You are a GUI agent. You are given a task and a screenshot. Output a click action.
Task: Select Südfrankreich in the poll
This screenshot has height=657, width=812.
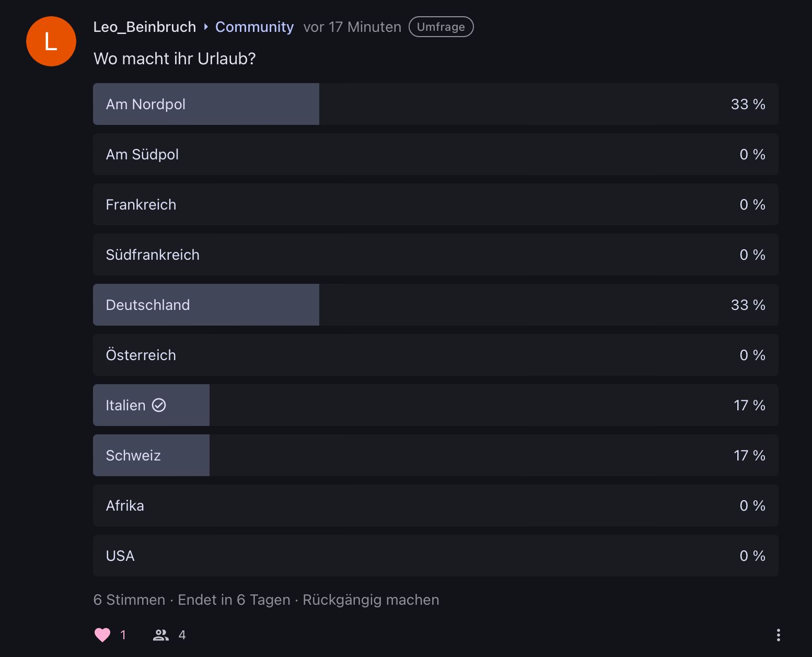(x=435, y=255)
